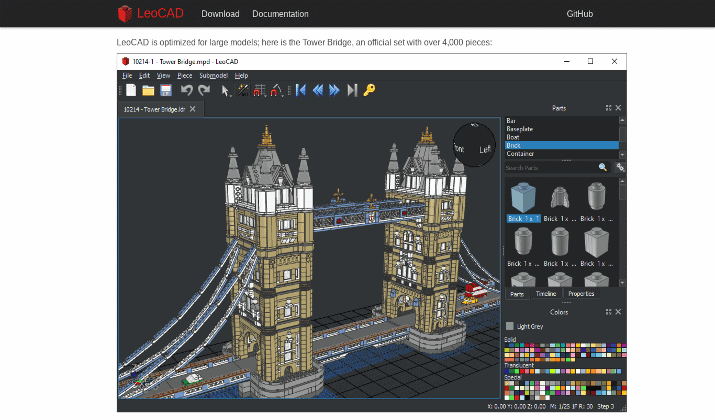Open a model via the folder icon

[x=148, y=90]
